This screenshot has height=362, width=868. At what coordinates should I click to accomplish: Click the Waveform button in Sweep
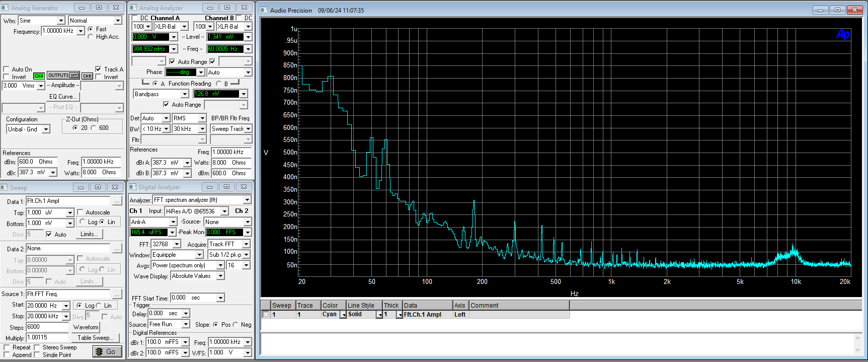click(x=86, y=327)
